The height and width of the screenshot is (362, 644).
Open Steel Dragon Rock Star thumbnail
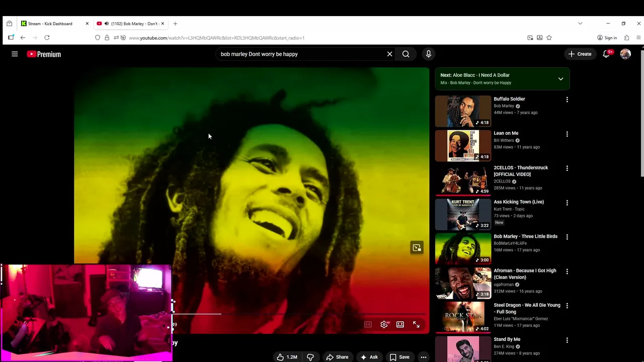pyautogui.click(x=463, y=317)
